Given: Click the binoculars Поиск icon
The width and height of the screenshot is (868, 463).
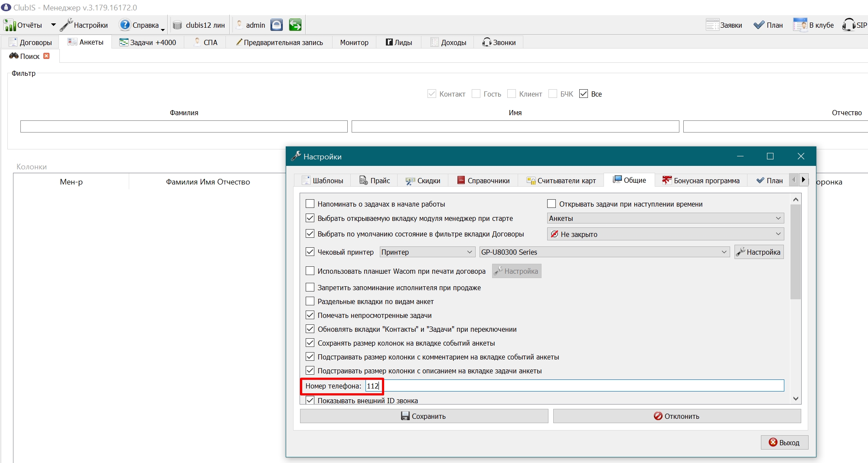Looking at the screenshot, I should (x=14, y=56).
